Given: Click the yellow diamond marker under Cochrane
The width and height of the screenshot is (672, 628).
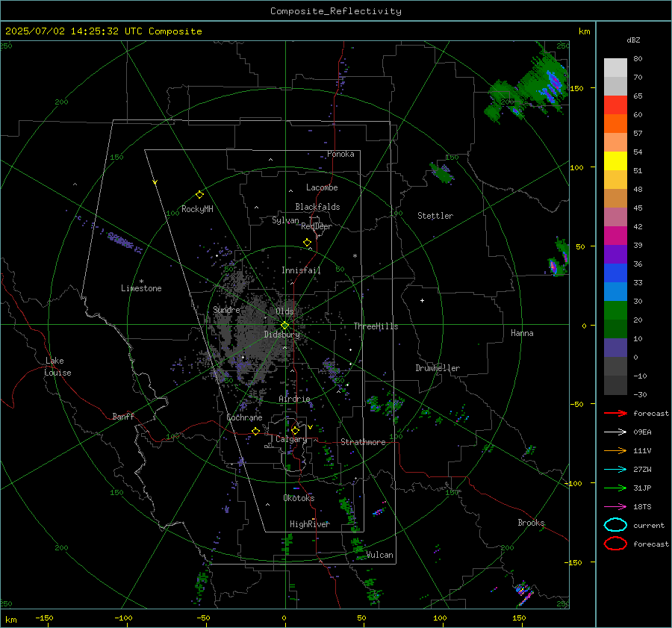Looking at the screenshot, I should [255, 431].
